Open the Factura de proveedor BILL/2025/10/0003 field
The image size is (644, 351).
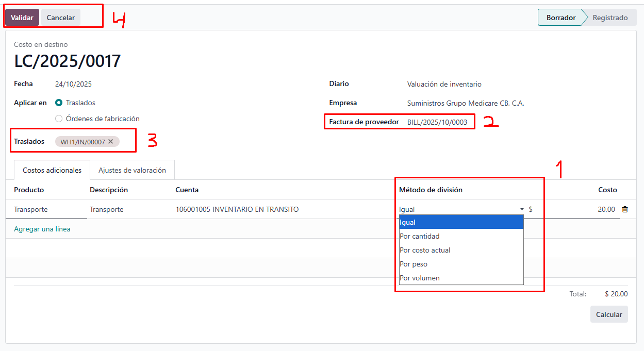pyautogui.click(x=437, y=122)
